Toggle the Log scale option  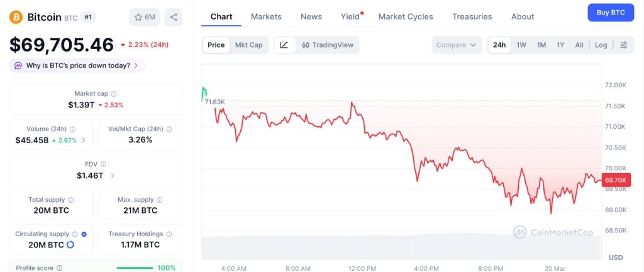coord(601,45)
